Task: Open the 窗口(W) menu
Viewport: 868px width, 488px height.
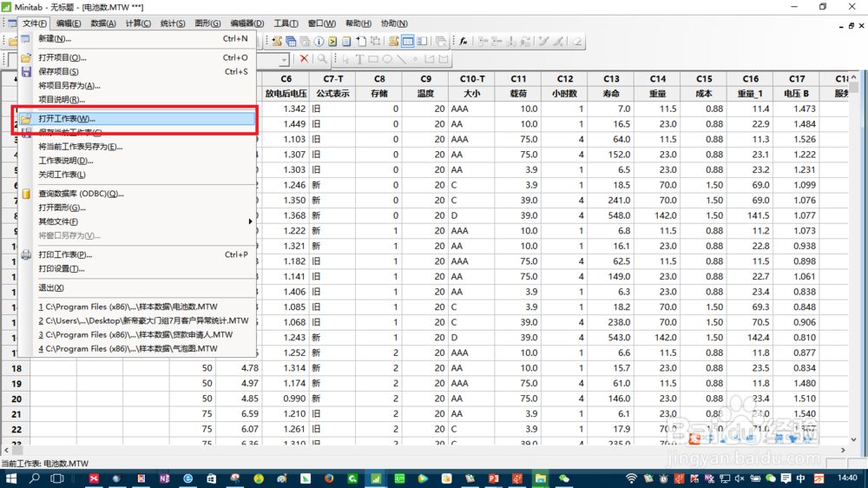Action: 322,23
